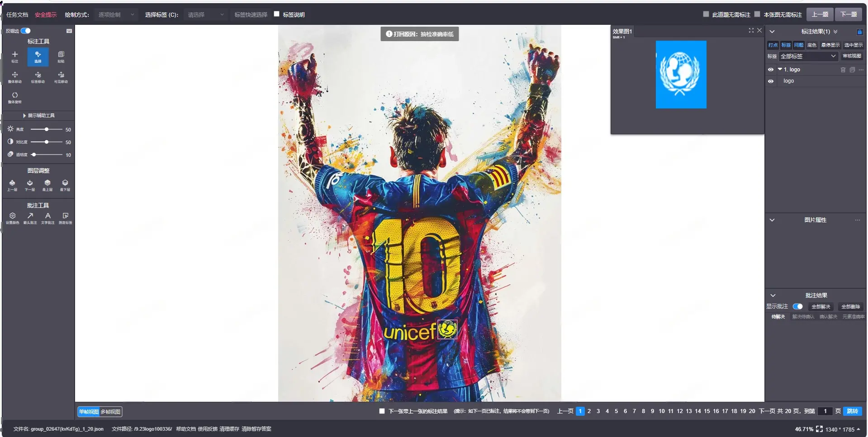Move layer up with 上一层 icon
The height and width of the screenshot is (437, 868).
[12, 185]
